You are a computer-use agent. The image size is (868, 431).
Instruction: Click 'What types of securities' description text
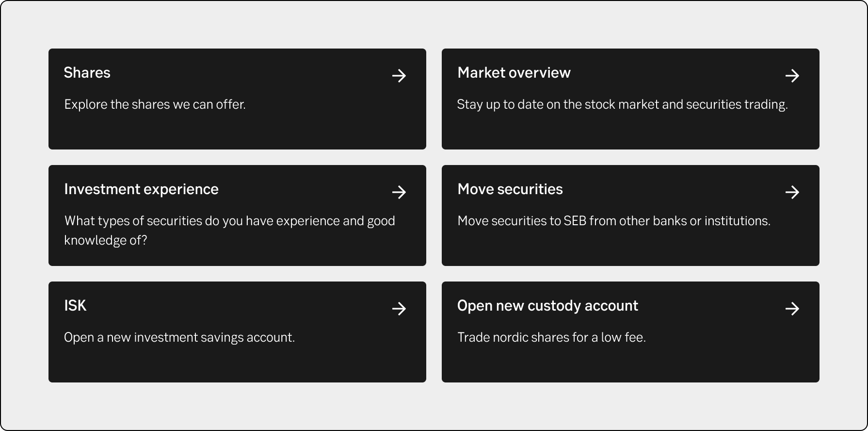[x=229, y=221]
